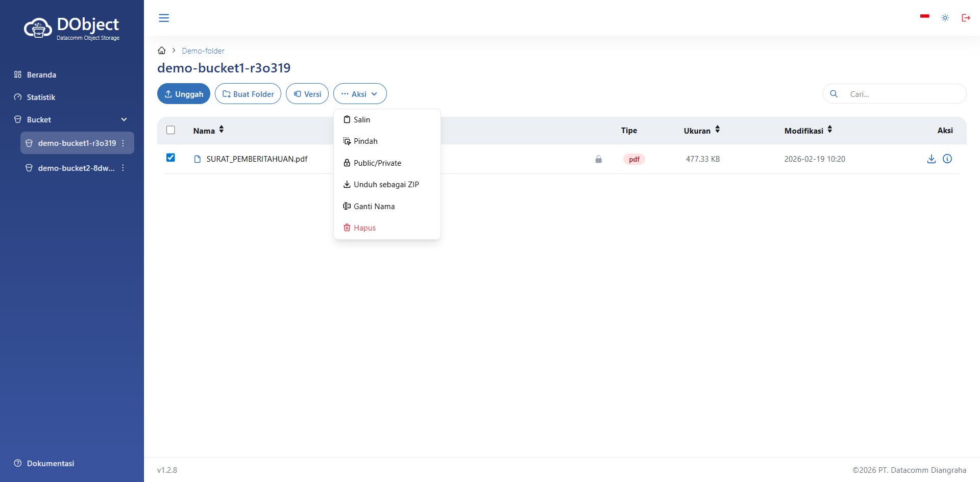The width and height of the screenshot is (980, 482).
Task: Open language selector with Indonesian flag
Action: [x=924, y=17]
